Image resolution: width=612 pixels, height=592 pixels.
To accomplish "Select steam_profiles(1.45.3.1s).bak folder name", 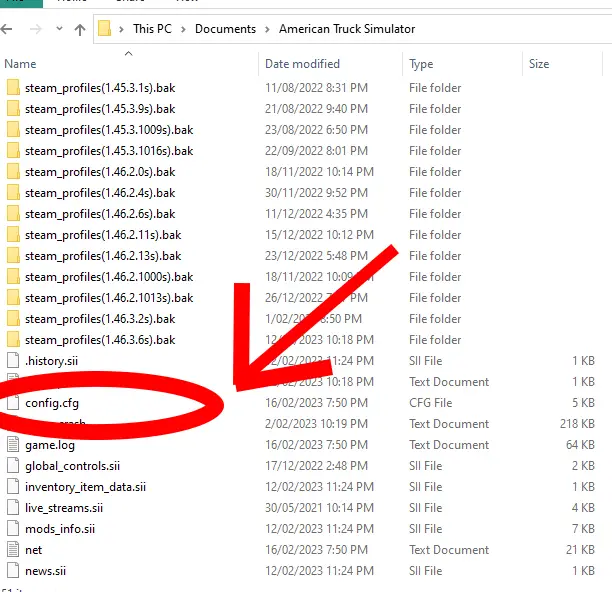I will [100, 88].
